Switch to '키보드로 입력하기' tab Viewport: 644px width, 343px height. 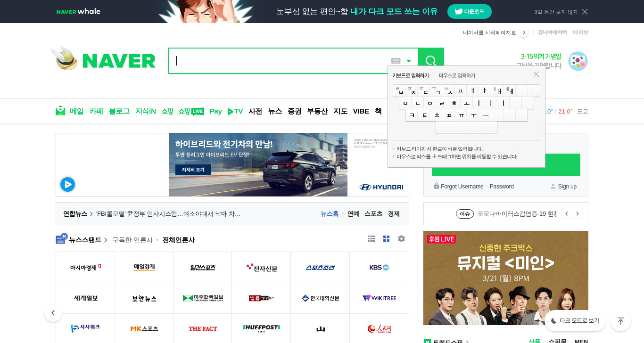tap(411, 75)
